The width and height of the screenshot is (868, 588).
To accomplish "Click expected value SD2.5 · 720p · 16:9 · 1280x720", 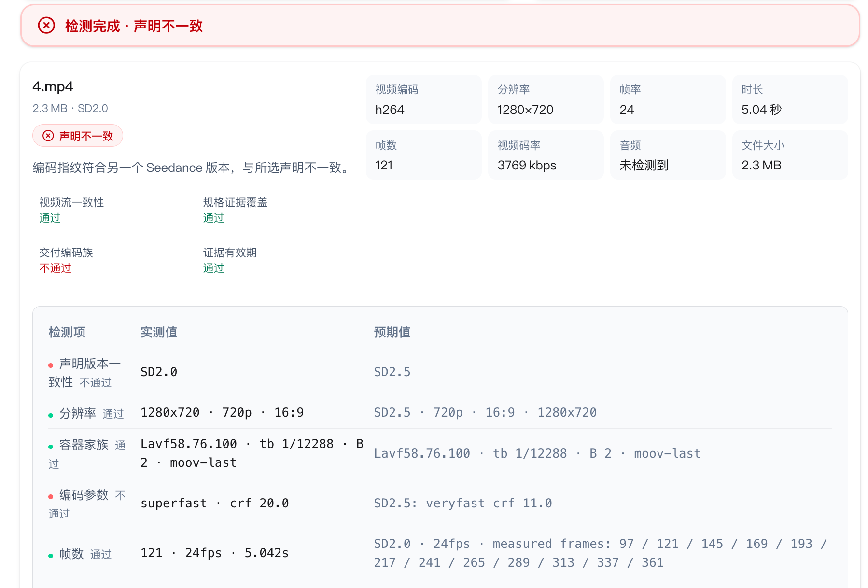I will (x=485, y=412).
